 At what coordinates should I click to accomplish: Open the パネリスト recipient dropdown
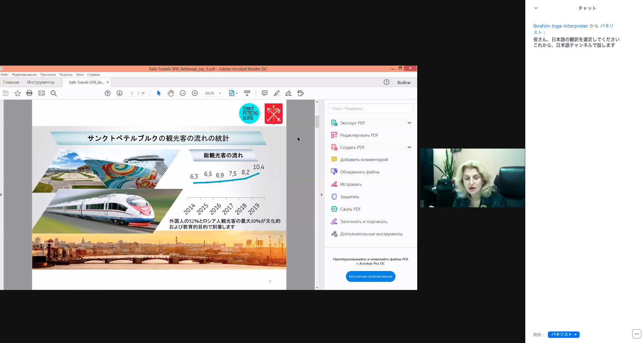coord(564,335)
